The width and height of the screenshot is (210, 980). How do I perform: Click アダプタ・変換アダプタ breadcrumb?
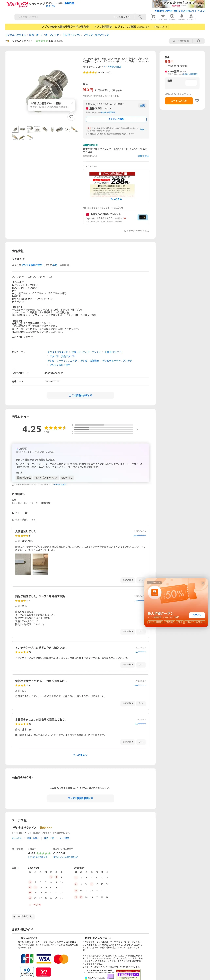point(96,35)
